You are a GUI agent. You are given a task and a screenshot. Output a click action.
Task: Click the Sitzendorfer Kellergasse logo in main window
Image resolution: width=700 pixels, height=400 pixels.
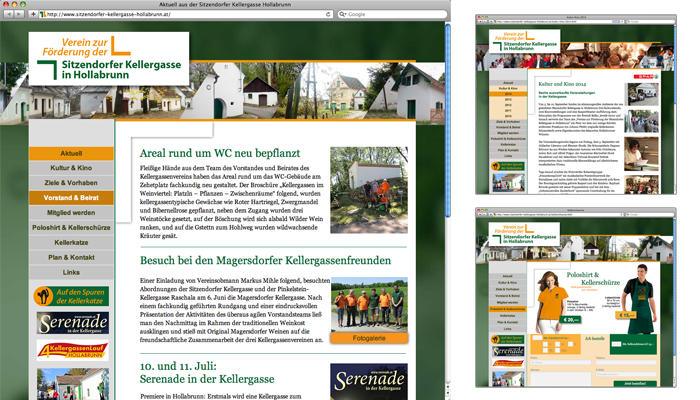tap(109, 58)
